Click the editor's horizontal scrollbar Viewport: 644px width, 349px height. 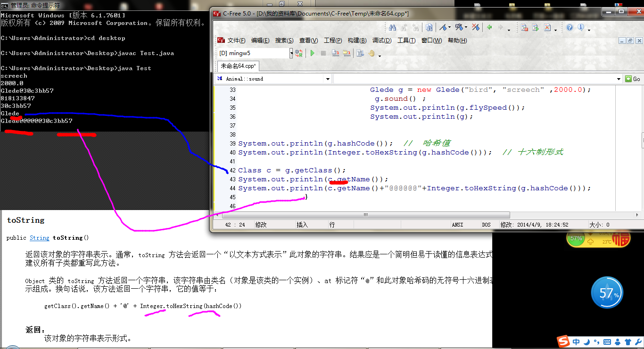click(365, 215)
